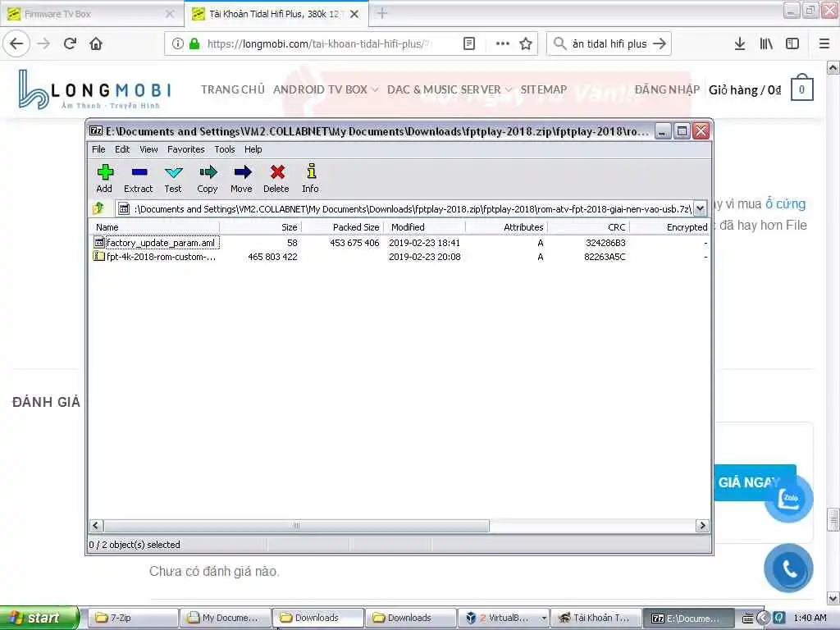Bookmark this page with star icon

coord(526,43)
